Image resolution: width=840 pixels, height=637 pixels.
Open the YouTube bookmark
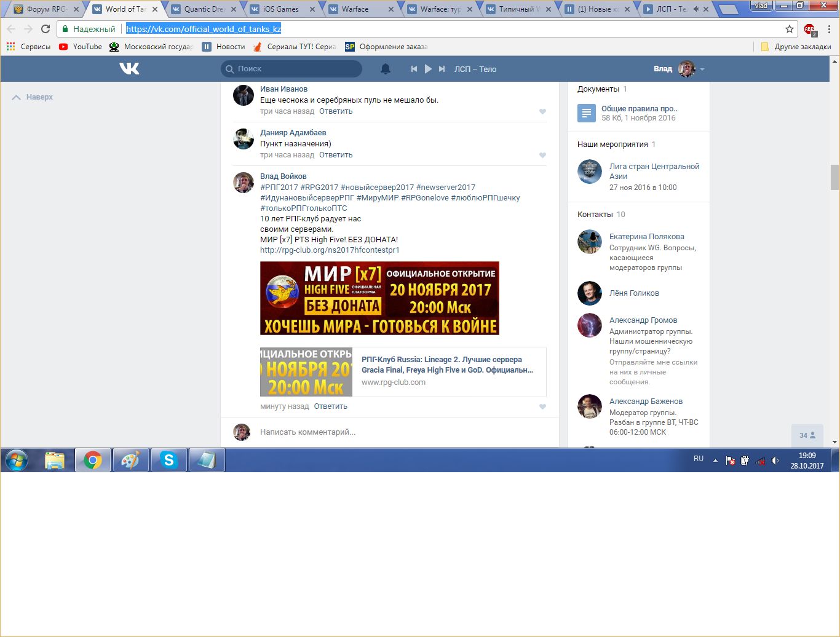tap(81, 47)
